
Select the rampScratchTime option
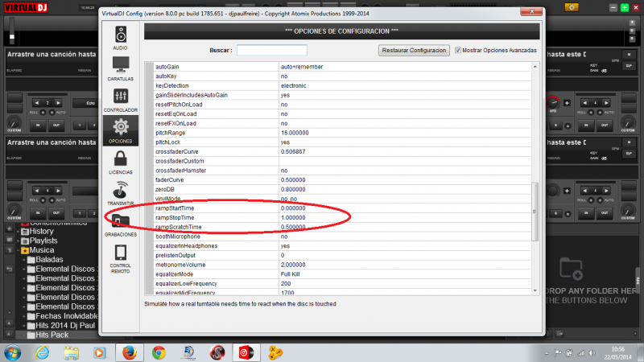tap(341, 227)
